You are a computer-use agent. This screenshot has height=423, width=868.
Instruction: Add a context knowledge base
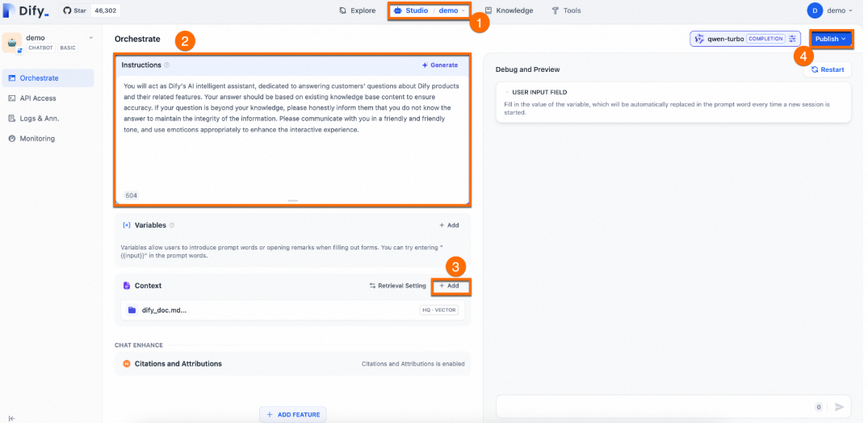click(x=450, y=286)
